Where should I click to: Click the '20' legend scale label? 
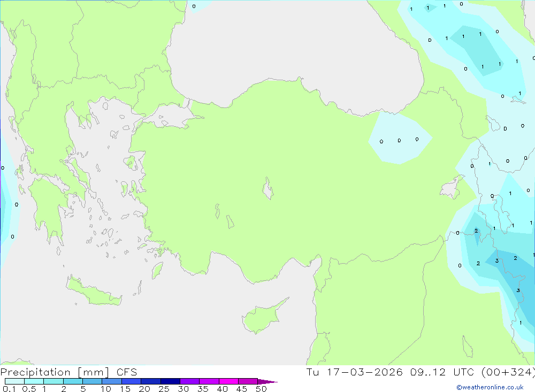tap(144, 389)
